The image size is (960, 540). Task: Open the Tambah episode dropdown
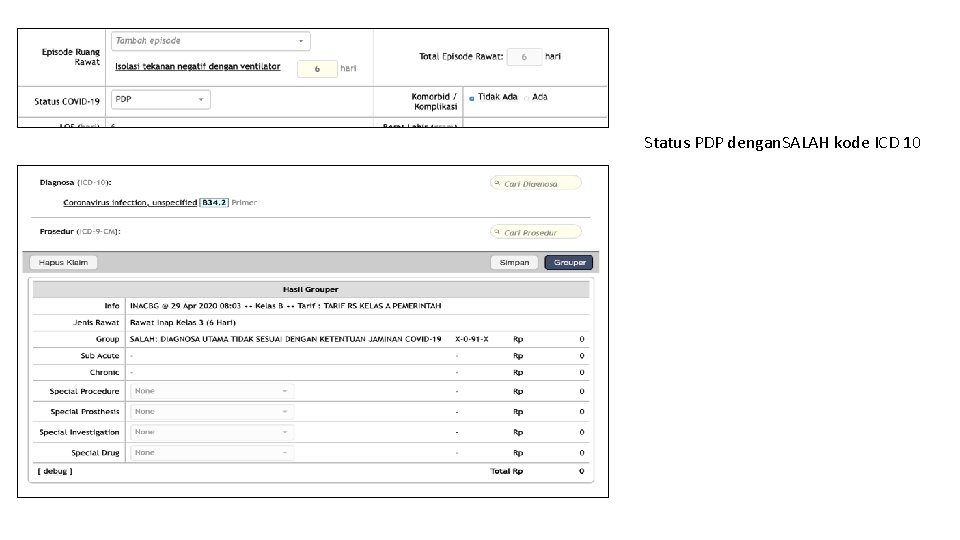pos(211,41)
